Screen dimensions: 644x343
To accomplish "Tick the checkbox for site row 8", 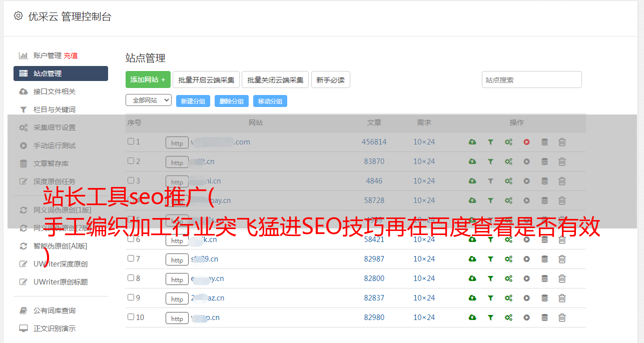I will [x=131, y=278].
